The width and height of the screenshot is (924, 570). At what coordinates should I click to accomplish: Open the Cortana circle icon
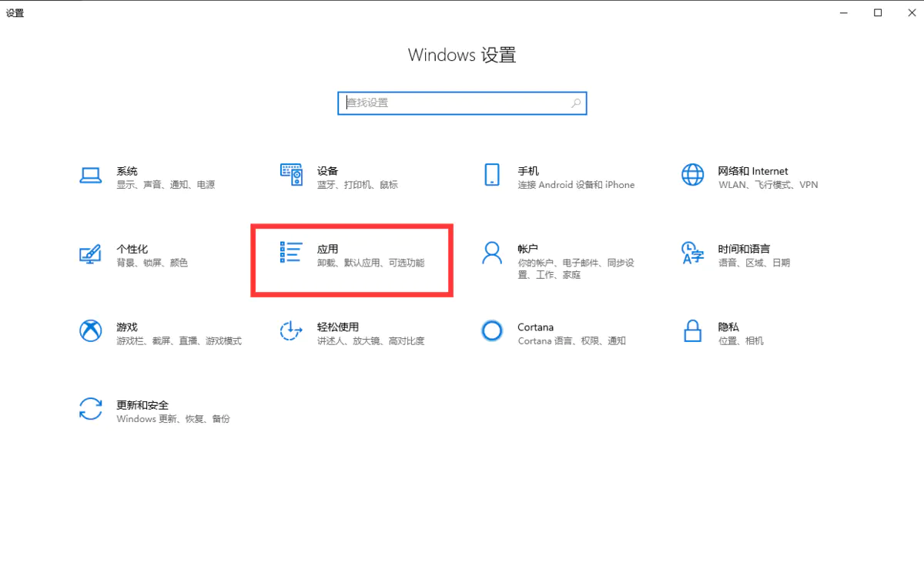click(x=491, y=331)
